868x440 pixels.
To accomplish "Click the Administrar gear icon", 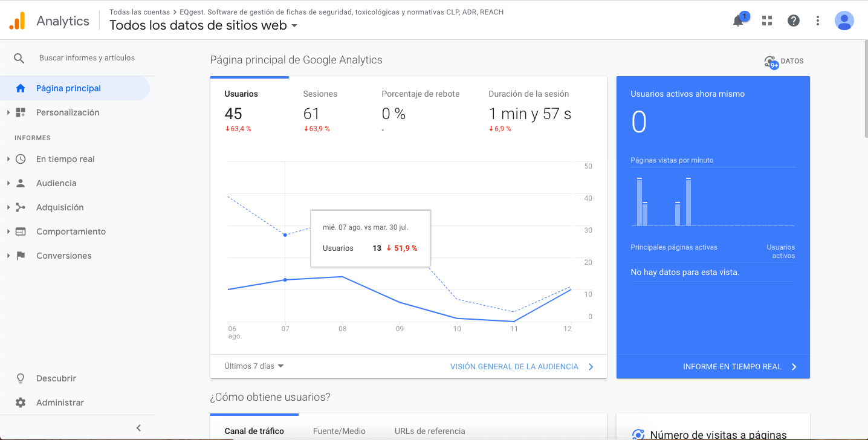I will pos(21,402).
